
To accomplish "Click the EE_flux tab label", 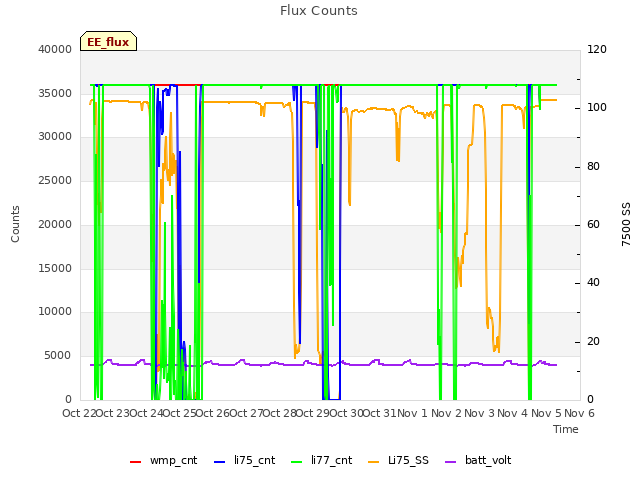I will pos(108,42).
